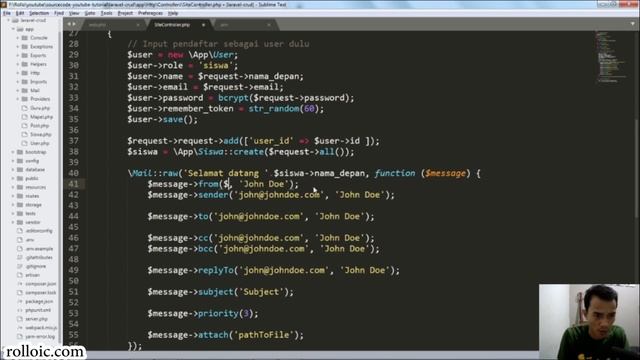Expand the Console folder arrow

pos(18,38)
